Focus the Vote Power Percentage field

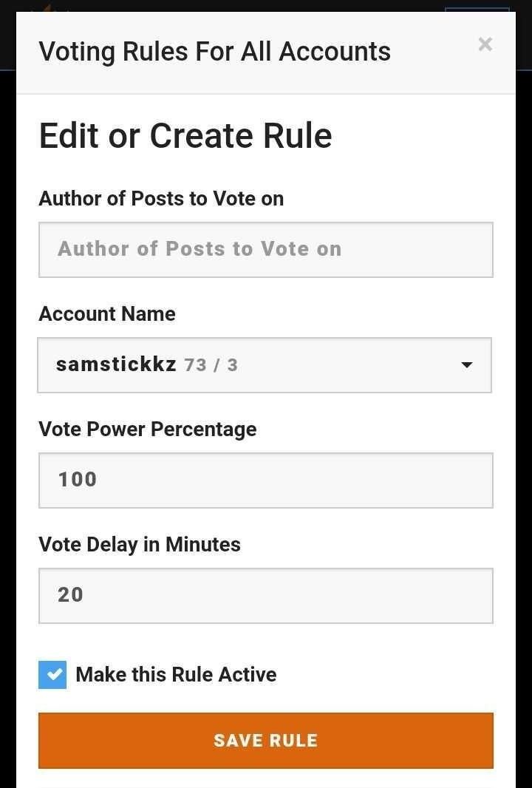click(x=265, y=480)
